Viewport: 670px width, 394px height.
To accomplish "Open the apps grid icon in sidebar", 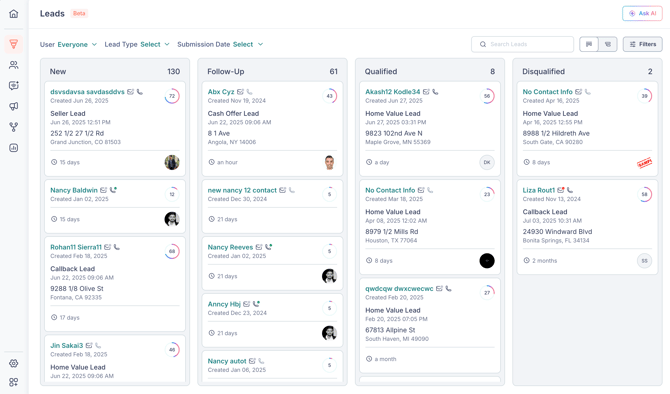I will tap(14, 382).
